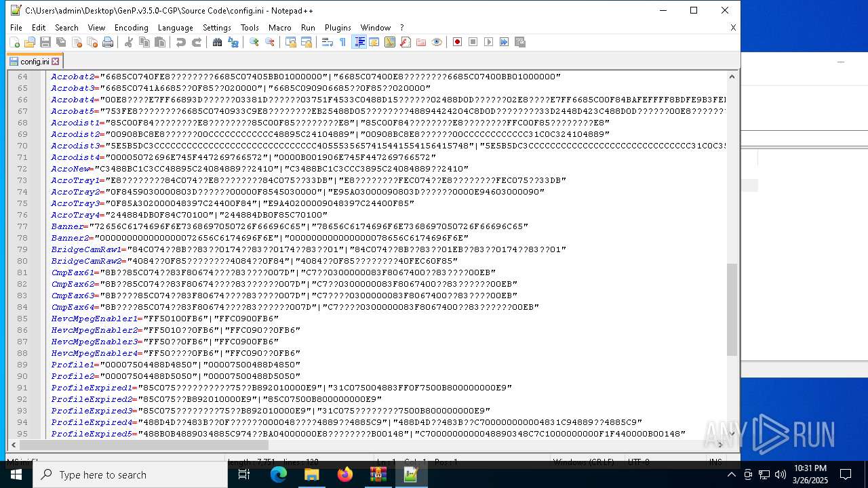Open the Plugins menu

pos(338,28)
